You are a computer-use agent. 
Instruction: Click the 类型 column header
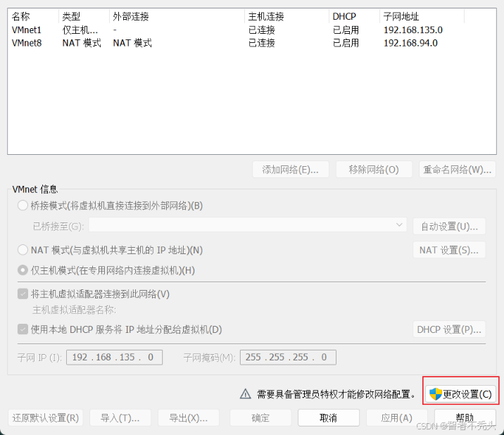[84, 16]
